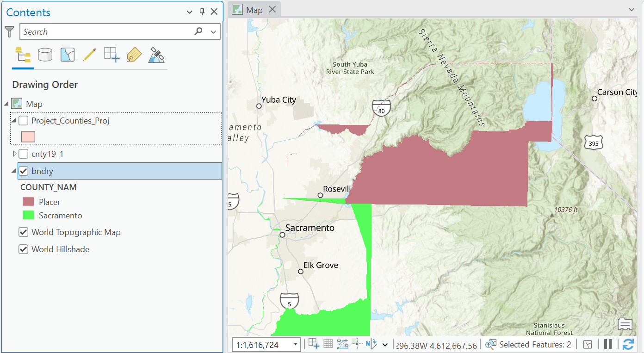Select the List By Editing pencil icon
644x353 pixels.
coord(89,55)
